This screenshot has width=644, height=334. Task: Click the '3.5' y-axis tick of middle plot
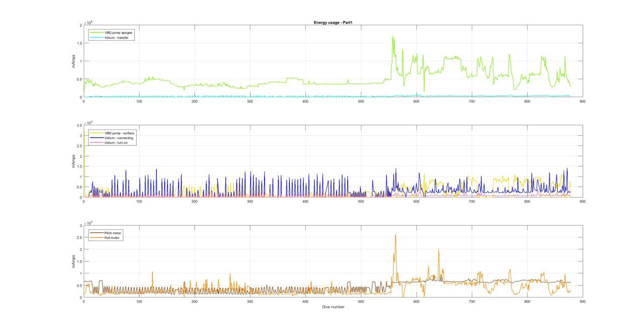pyautogui.click(x=79, y=126)
